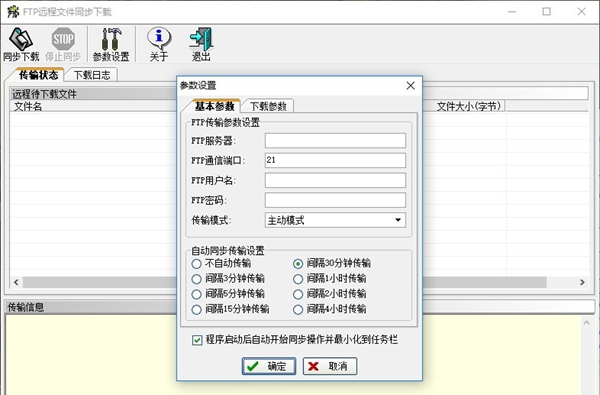Focus the FTP服务器 input field
The image size is (600, 395).
(x=335, y=140)
